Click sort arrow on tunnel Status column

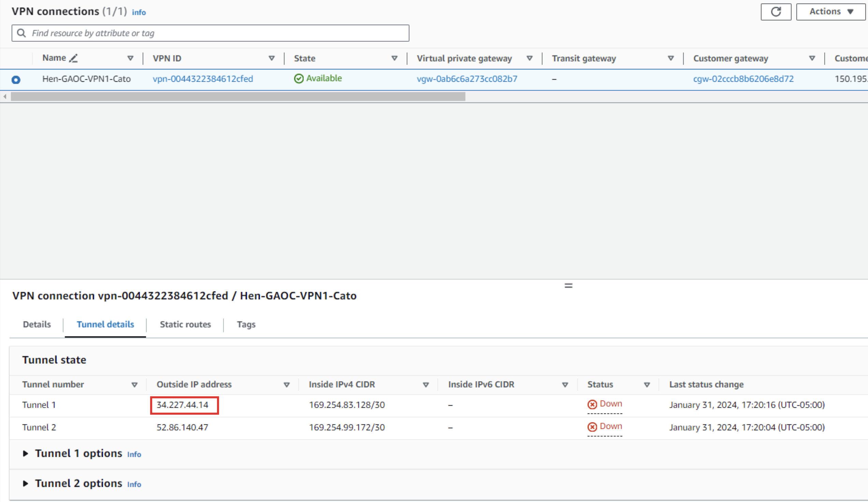tap(647, 385)
